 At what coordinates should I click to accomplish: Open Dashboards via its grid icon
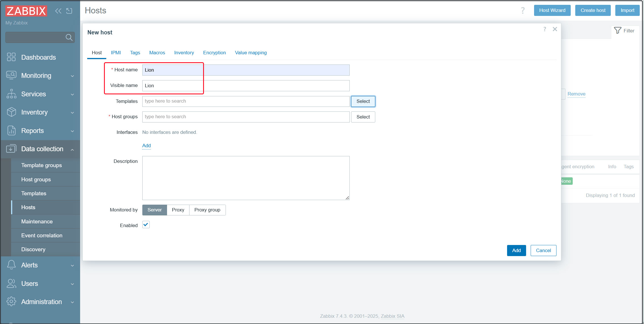coord(11,57)
